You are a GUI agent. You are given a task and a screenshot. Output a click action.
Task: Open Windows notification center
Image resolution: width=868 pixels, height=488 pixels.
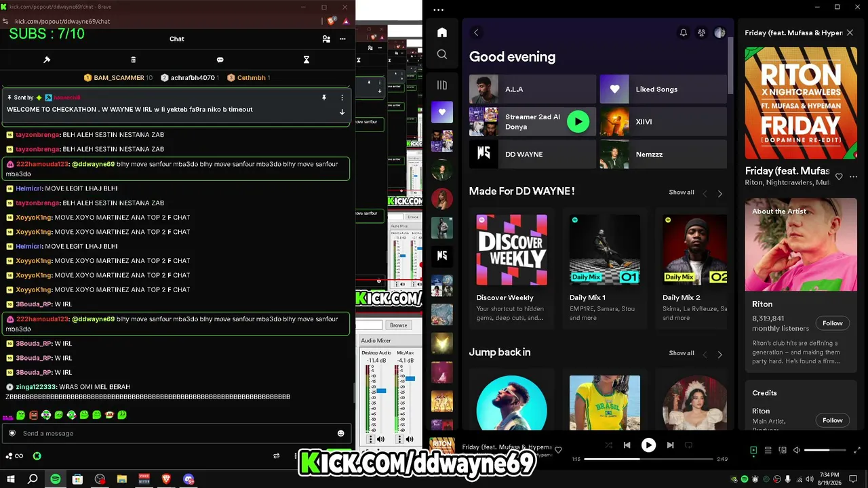click(x=853, y=479)
